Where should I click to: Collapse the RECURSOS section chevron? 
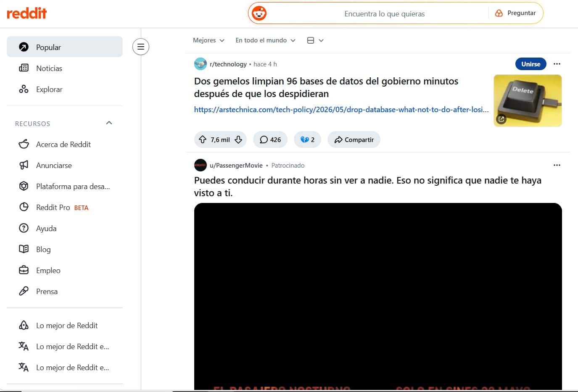click(x=109, y=123)
